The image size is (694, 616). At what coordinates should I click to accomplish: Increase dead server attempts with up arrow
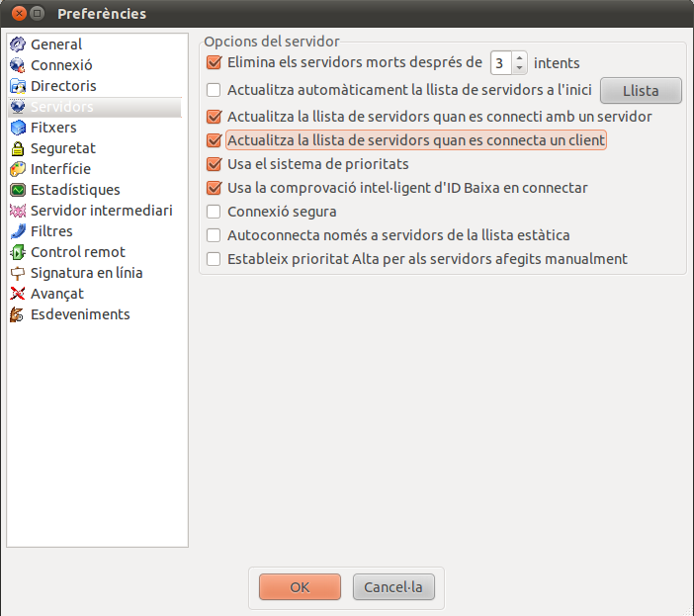click(519, 58)
